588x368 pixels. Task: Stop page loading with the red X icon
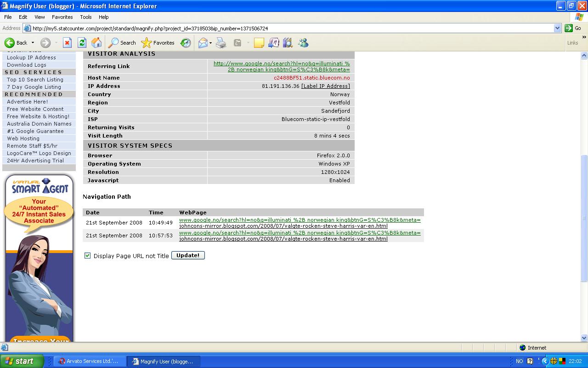pyautogui.click(x=67, y=43)
